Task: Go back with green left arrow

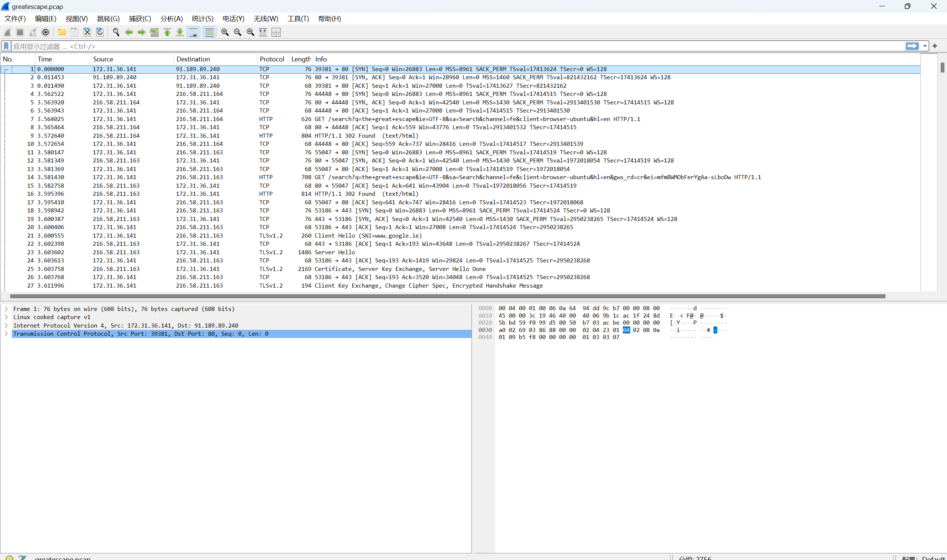Action: [129, 33]
